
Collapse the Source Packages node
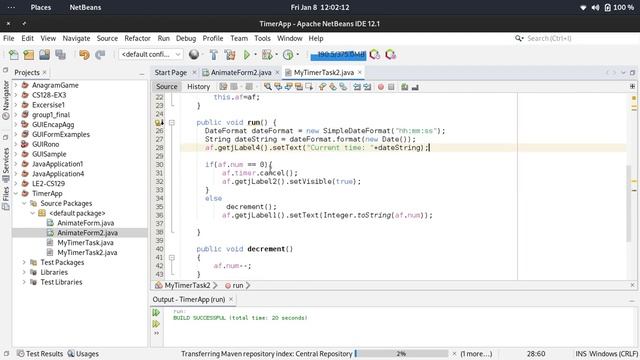click(x=24, y=203)
